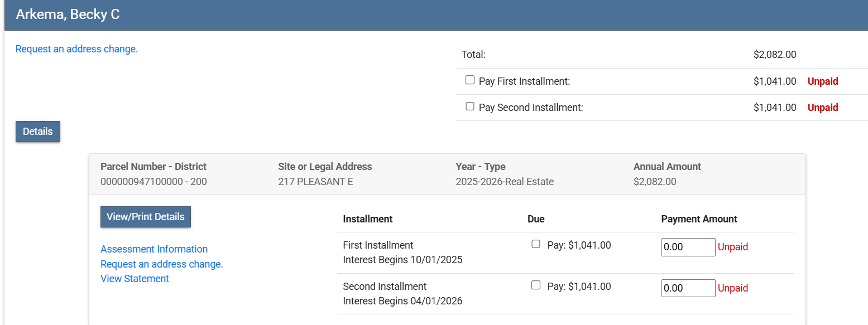Check the Pay First Installment summary checkbox
The image size is (868, 325).
[x=470, y=80]
